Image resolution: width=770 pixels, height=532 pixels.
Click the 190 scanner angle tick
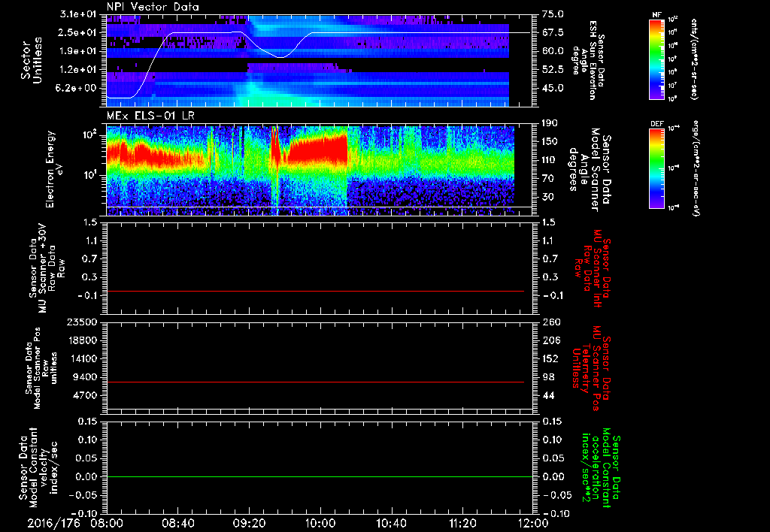click(550, 123)
